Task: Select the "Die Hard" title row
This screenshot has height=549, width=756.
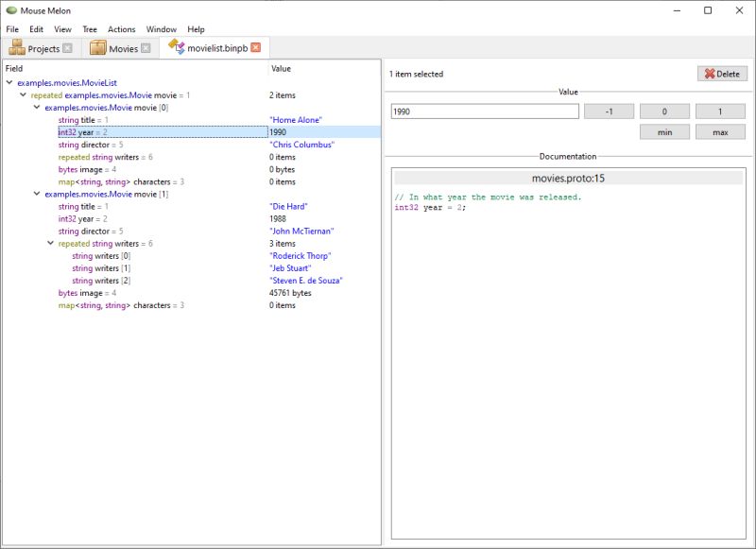Action: point(192,206)
